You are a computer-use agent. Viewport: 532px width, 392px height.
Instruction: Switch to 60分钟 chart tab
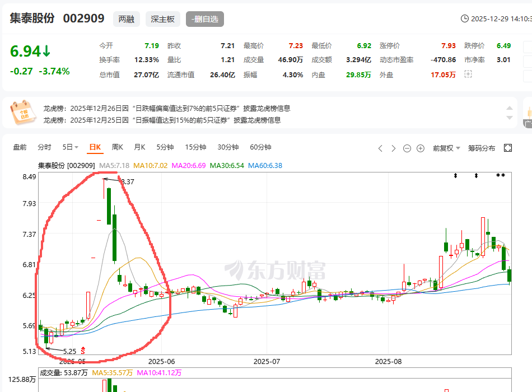click(x=260, y=147)
